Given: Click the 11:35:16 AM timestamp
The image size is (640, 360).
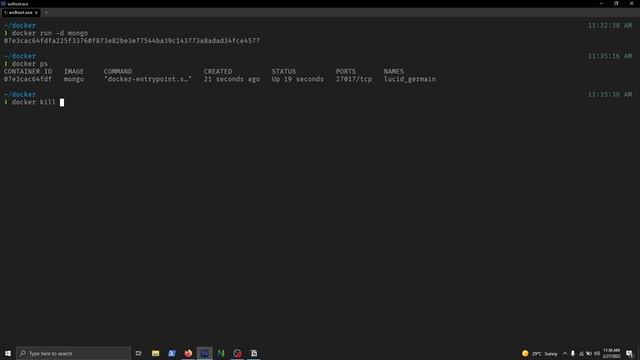Looking at the screenshot, I should pyautogui.click(x=610, y=56).
